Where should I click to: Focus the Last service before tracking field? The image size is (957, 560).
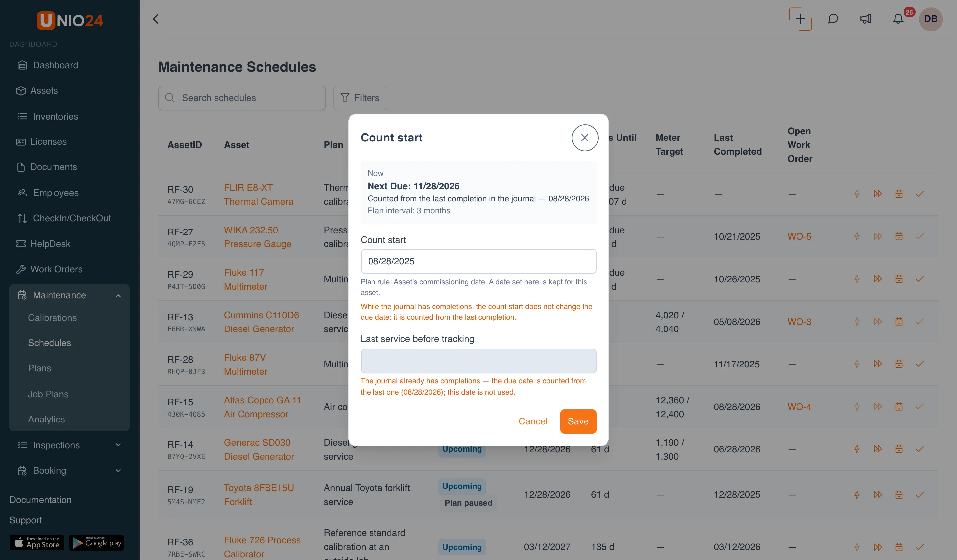pos(478,361)
